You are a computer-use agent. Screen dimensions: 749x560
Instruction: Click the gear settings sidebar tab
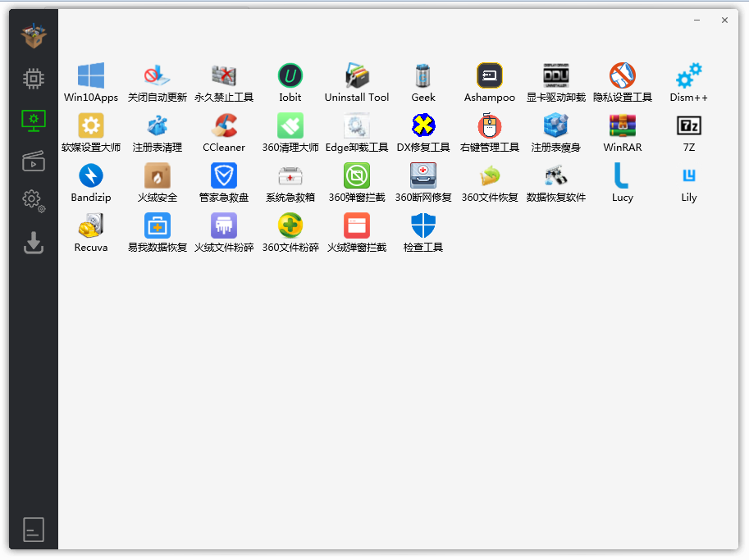click(34, 200)
